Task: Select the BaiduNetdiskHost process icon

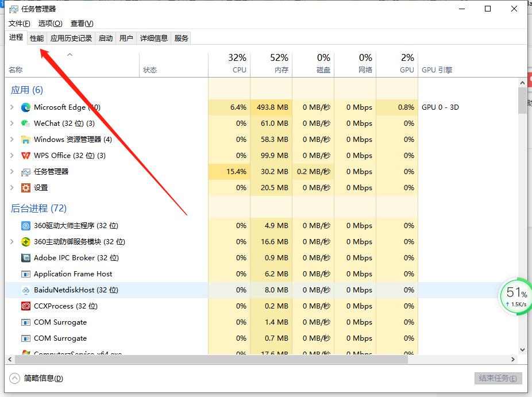Action: click(x=25, y=290)
